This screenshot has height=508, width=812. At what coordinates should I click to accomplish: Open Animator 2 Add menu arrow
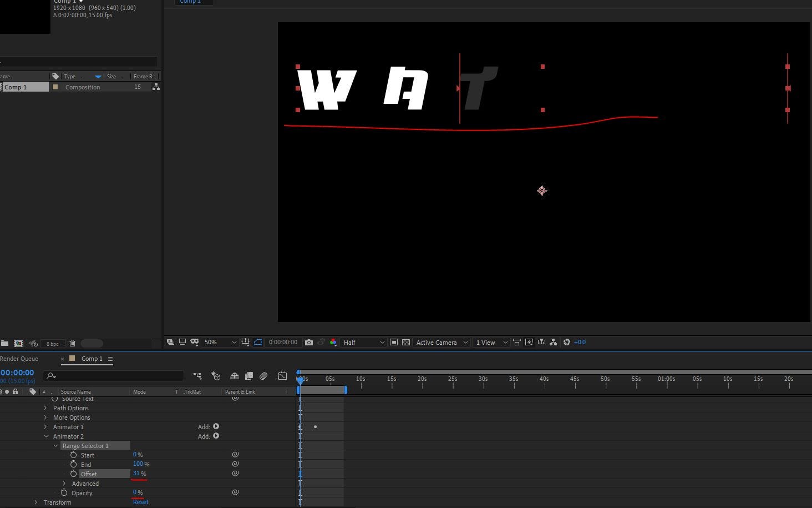point(216,436)
